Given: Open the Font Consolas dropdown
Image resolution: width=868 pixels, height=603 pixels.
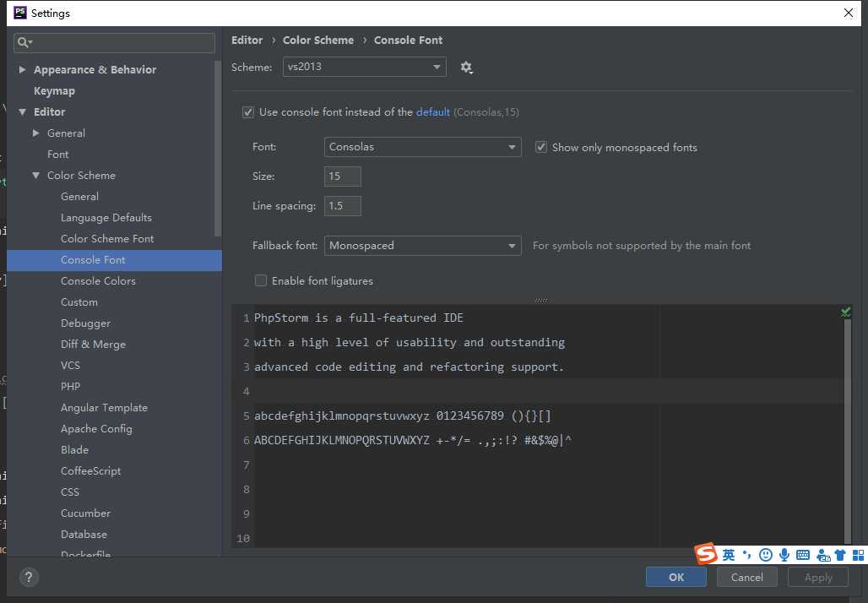Looking at the screenshot, I should click(422, 147).
